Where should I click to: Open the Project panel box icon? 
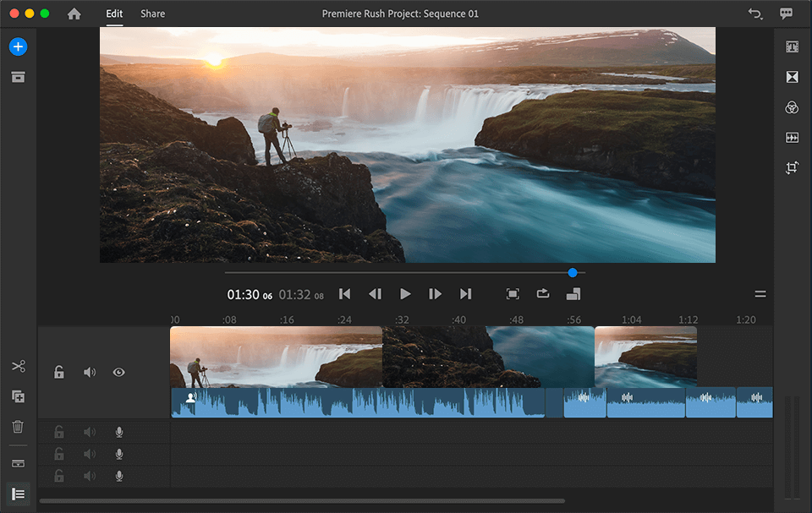tap(18, 78)
